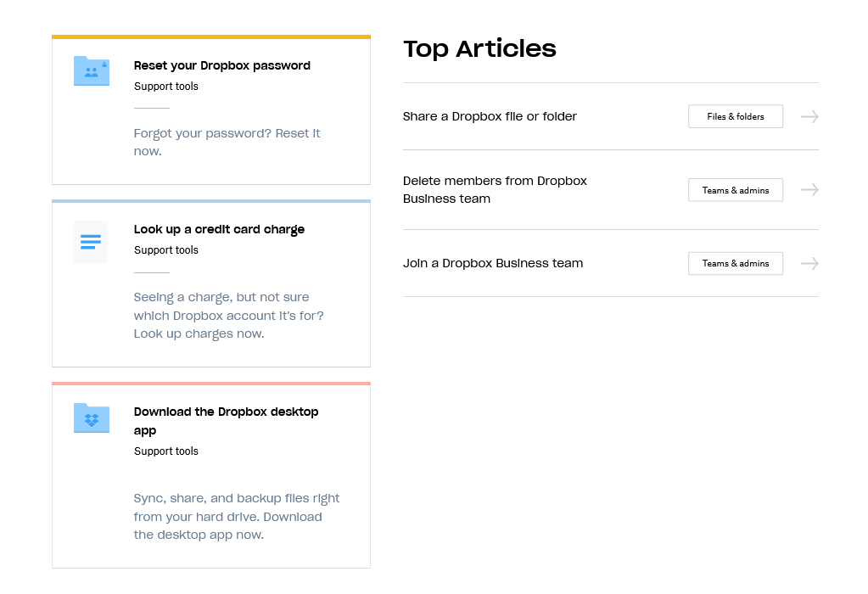Image resolution: width=868 pixels, height=594 pixels.
Task: Click the Teams & admins tag beside delete members
Action: click(735, 189)
